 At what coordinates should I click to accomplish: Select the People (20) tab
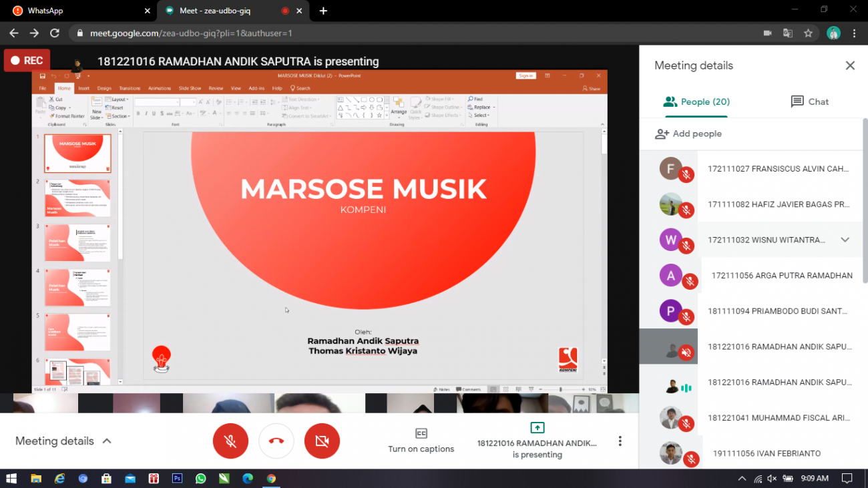(696, 101)
